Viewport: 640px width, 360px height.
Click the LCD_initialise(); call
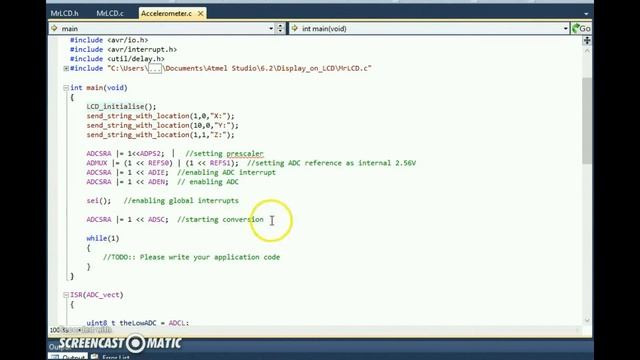click(121, 107)
